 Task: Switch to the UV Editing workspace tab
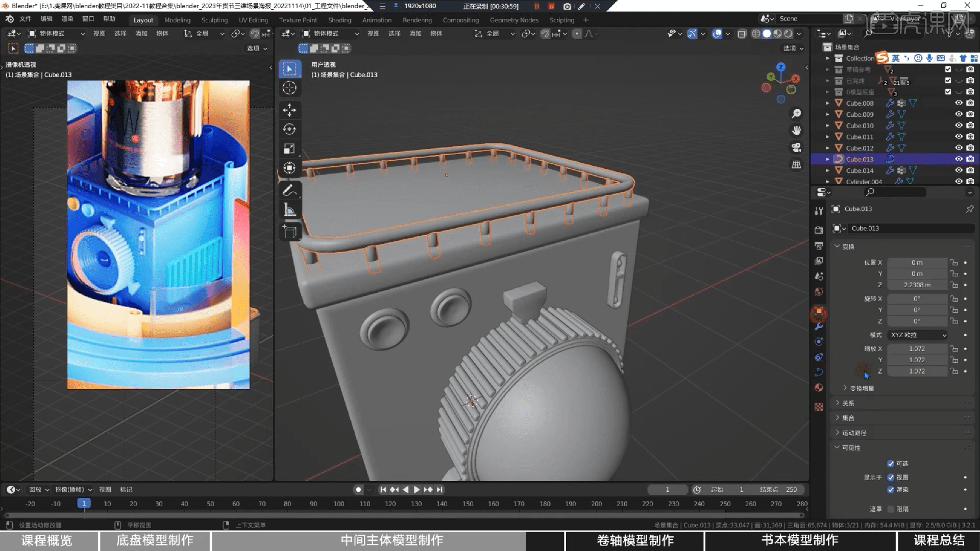253,20
